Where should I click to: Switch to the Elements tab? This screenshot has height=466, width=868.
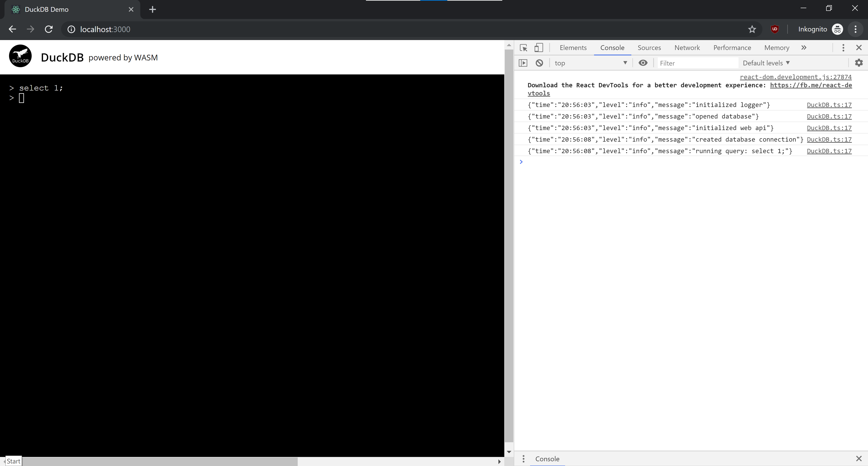pos(573,48)
